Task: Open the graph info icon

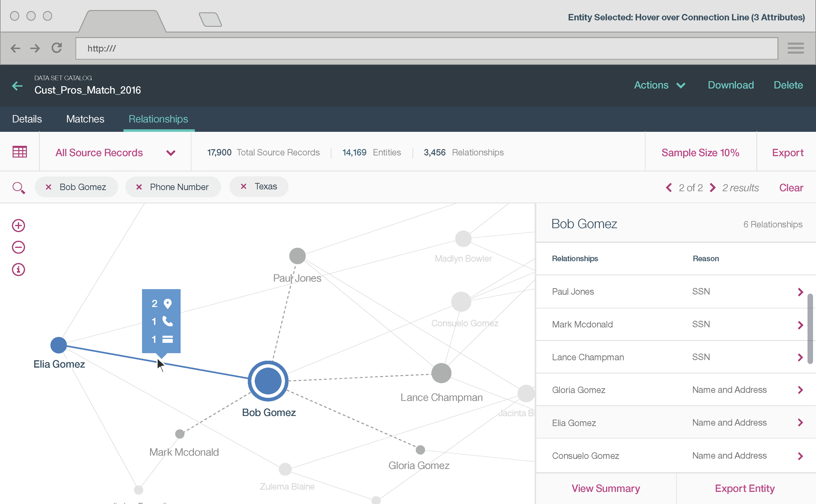Action: point(18,269)
